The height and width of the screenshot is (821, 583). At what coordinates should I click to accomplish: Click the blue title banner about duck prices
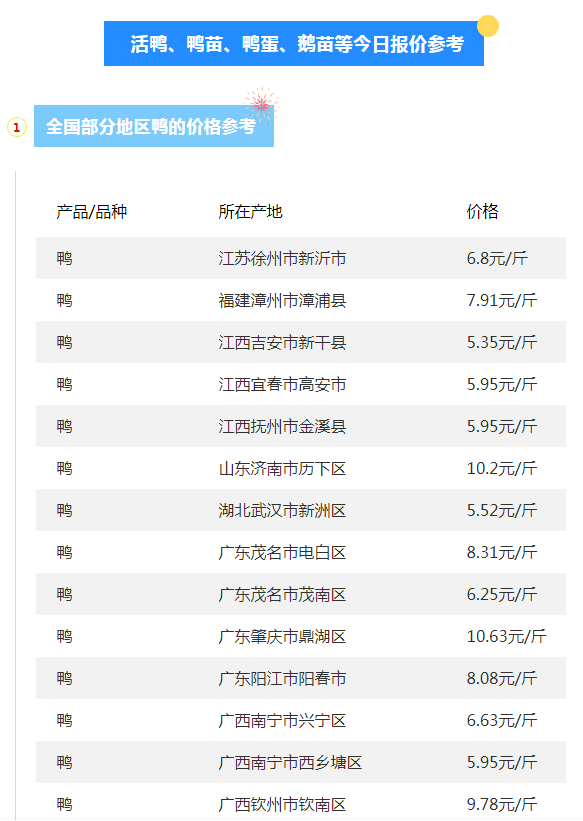294,43
